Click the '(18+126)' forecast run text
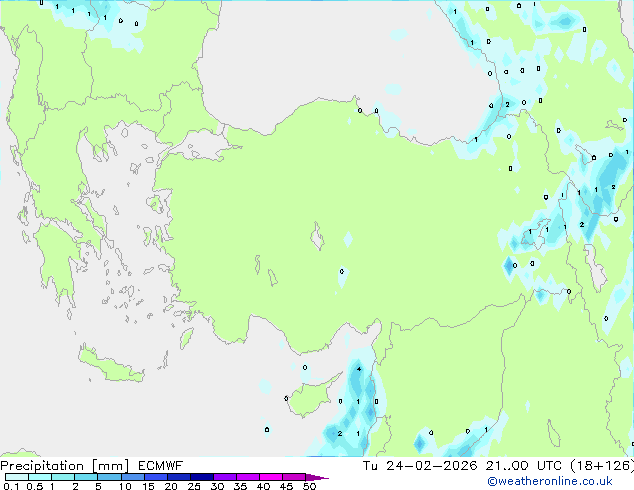The width and height of the screenshot is (634, 490). point(602,466)
